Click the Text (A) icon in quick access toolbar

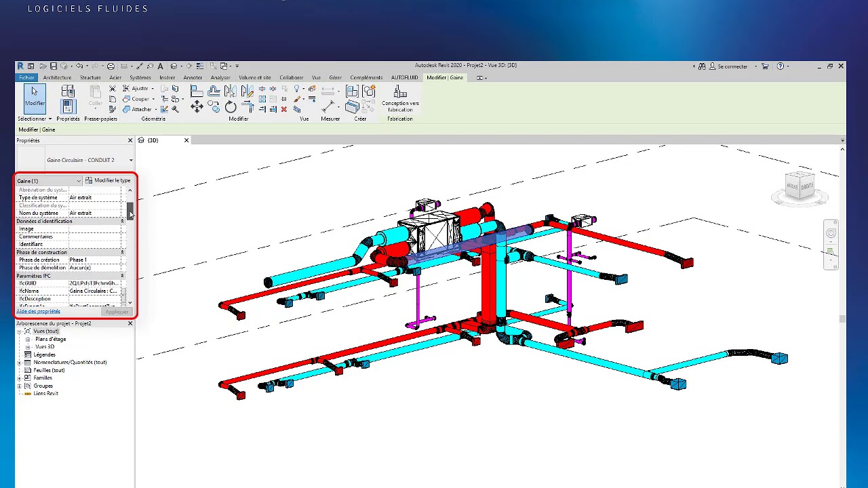(x=160, y=66)
